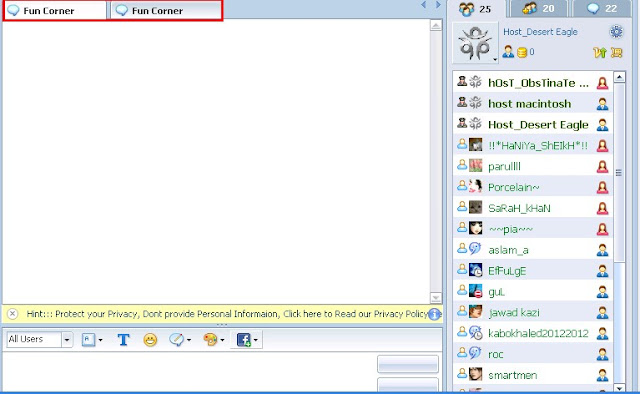Click avatar thumbnail of Porcelain~
The width and height of the screenshot is (640, 394).
pos(476,186)
